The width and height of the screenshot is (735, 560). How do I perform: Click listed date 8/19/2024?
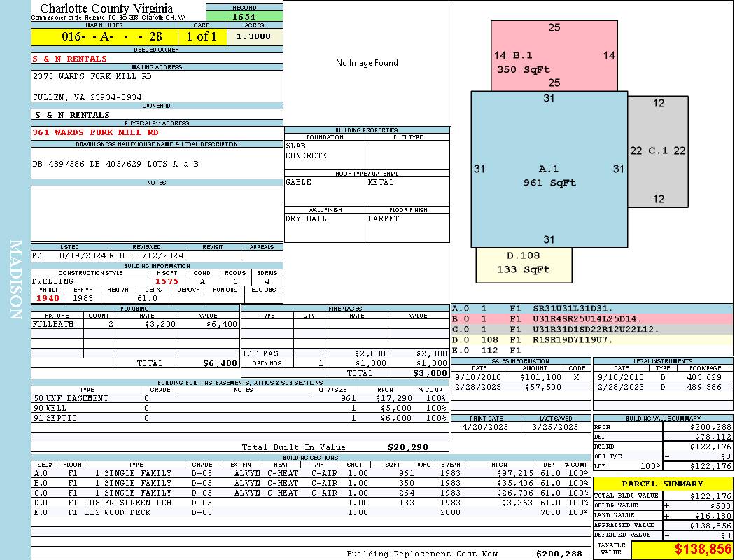(x=83, y=256)
